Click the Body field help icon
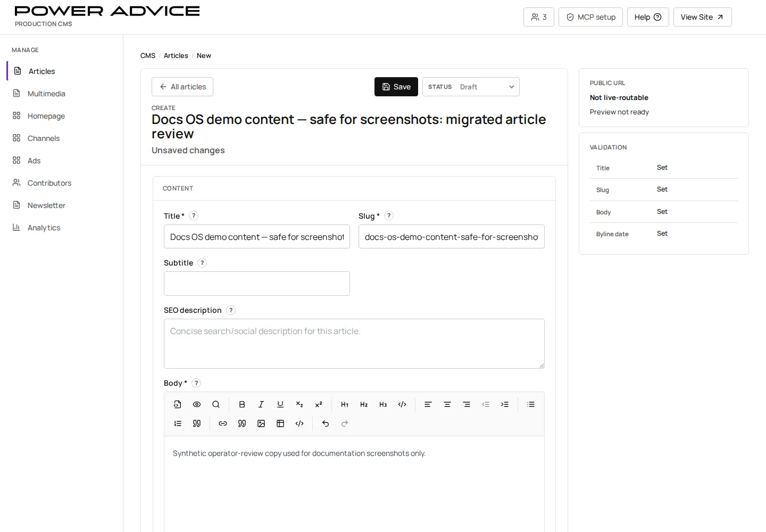The height and width of the screenshot is (532, 766). [196, 383]
